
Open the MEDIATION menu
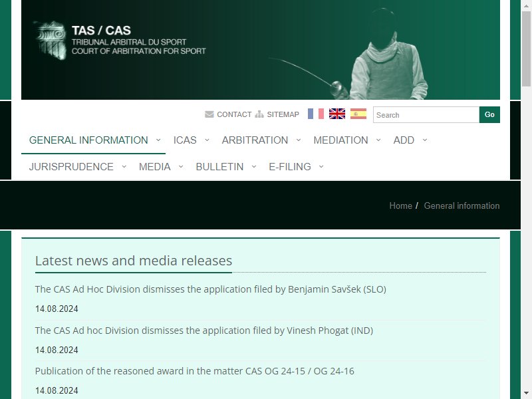tap(340, 140)
